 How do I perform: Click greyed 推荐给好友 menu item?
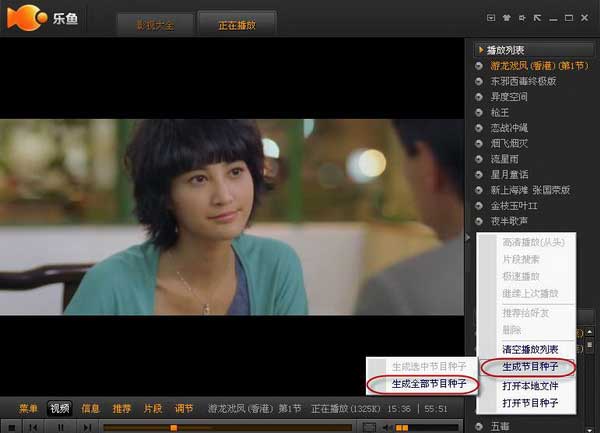click(525, 313)
